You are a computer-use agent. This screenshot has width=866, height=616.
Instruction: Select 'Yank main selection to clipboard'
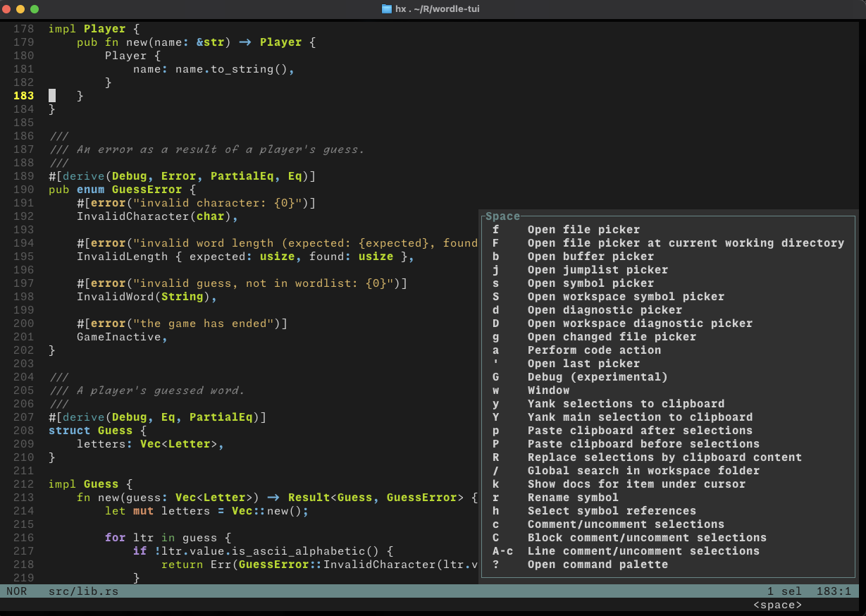click(640, 417)
